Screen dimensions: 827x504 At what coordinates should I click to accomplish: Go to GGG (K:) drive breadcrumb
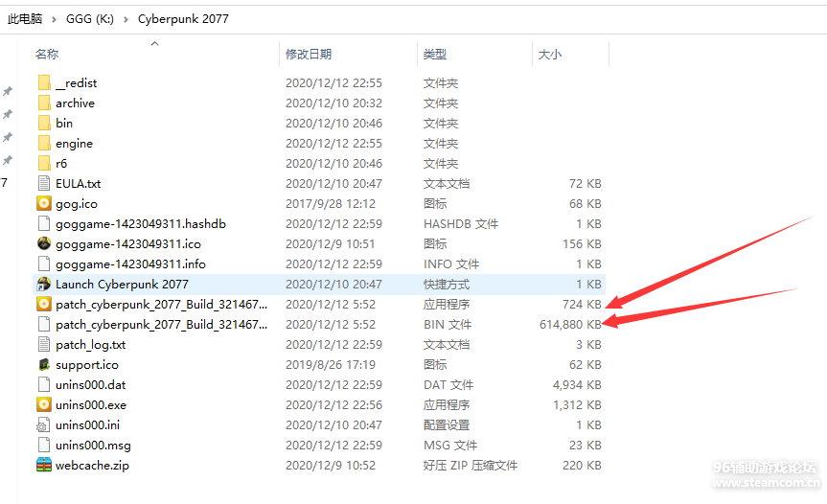[90, 18]
